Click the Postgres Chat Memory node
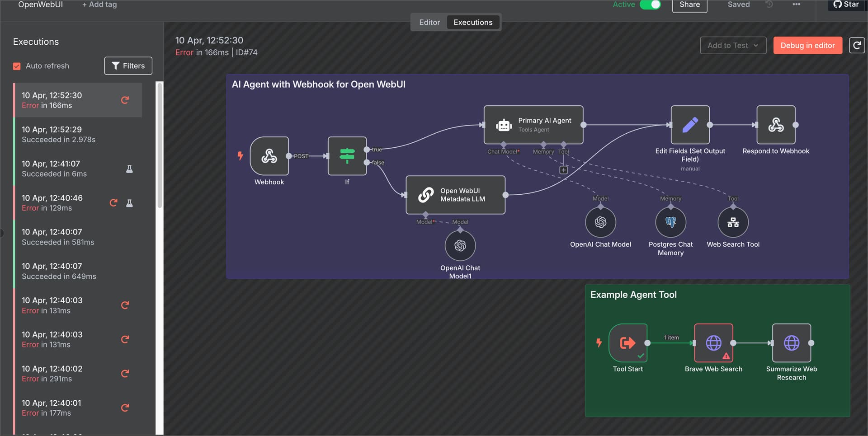The width and height of the screenshot is (868, 436). point(670,222)
